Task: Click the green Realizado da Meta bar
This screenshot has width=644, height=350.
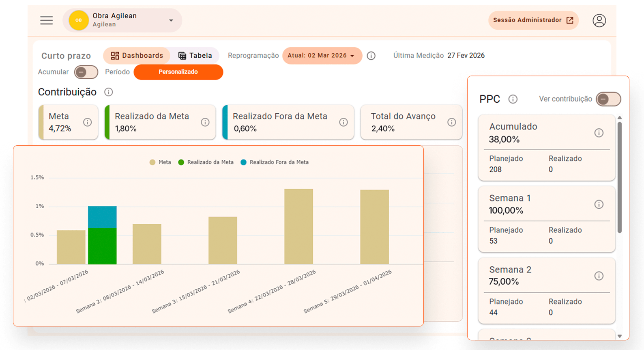Action: [102, 246]
